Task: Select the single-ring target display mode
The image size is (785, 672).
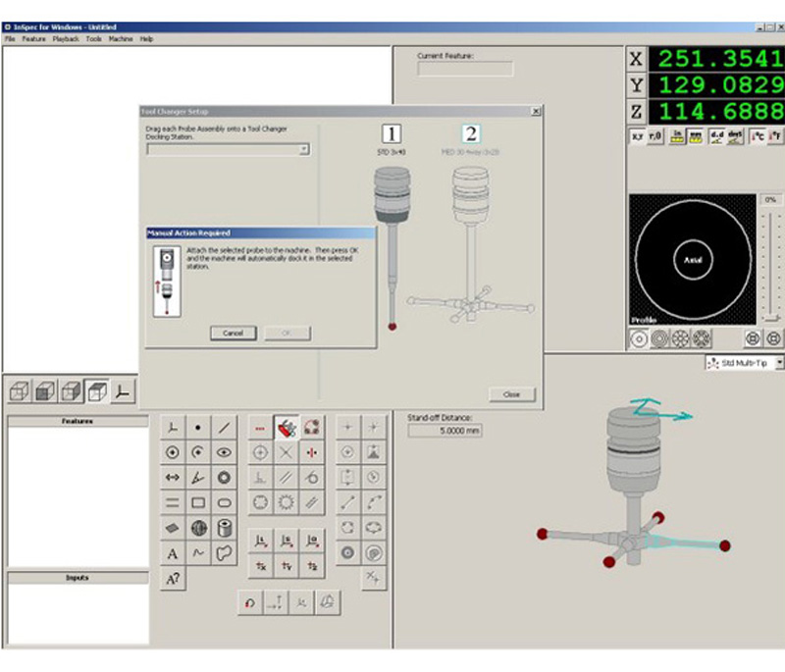Action: coord(639,339)
